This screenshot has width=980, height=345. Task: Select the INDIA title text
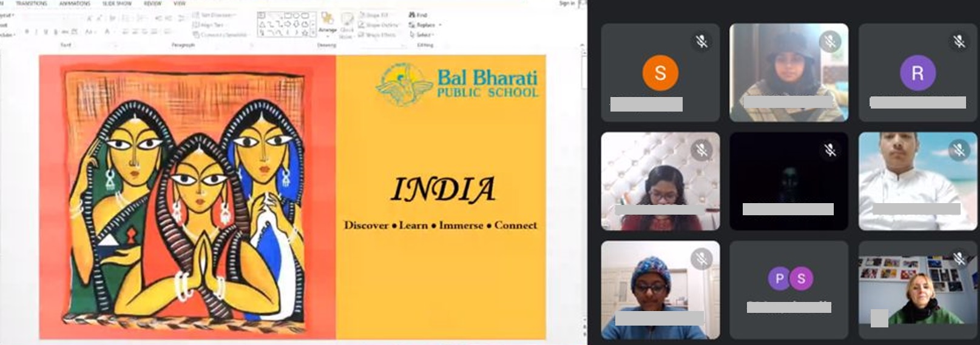(x=444, y=190)
